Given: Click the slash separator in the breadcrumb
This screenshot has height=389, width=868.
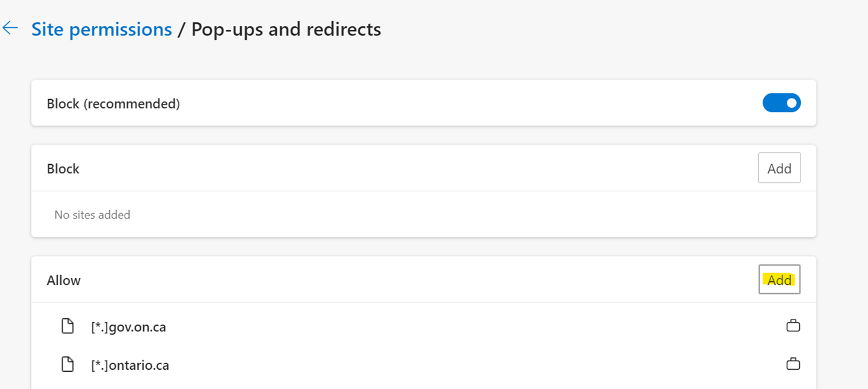Looking at the screenshot, I should click(181, 29).
